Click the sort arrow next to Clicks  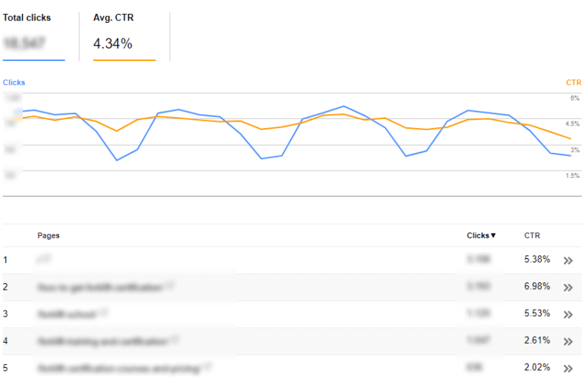(493, 235)
